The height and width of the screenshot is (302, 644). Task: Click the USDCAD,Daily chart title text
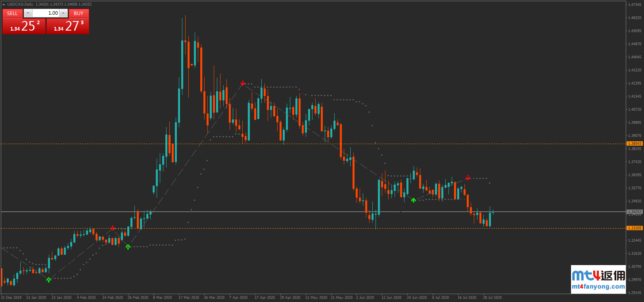(x=20, y=4)
